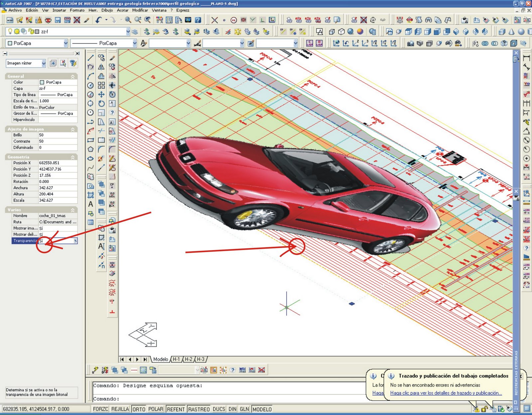The height and width of the screenshot is (415, 532).
Task: Click the Comando command line input
Action: (229, 399)
